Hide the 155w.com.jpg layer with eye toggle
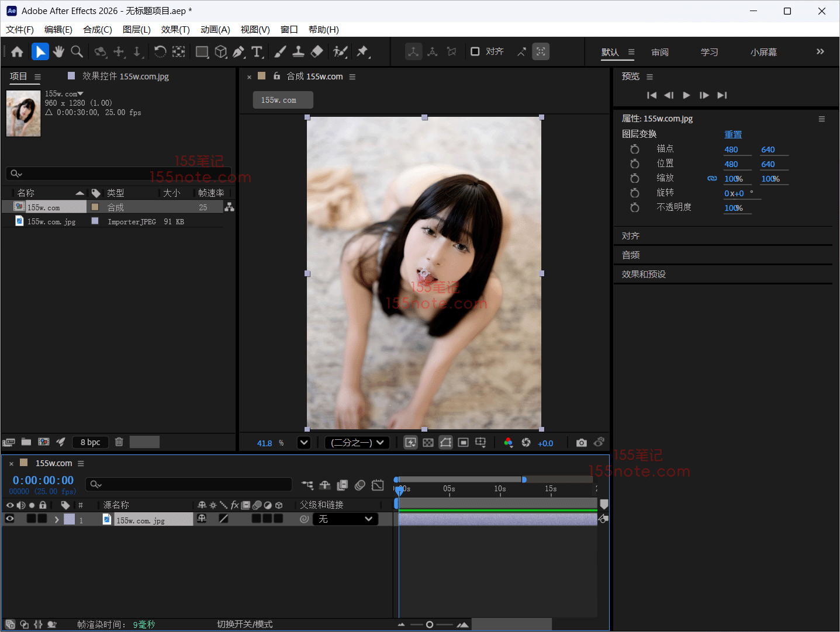 click(10, 519)
